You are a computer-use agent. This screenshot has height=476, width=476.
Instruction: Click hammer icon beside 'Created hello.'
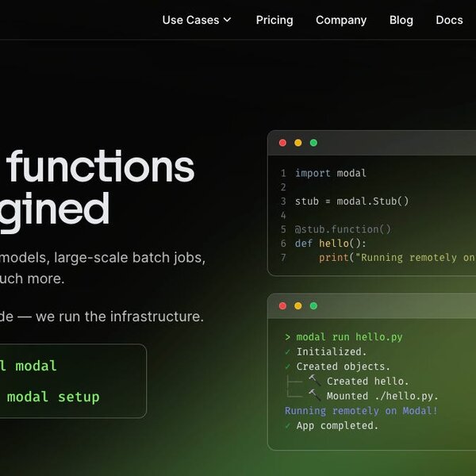tap(314, 380)
